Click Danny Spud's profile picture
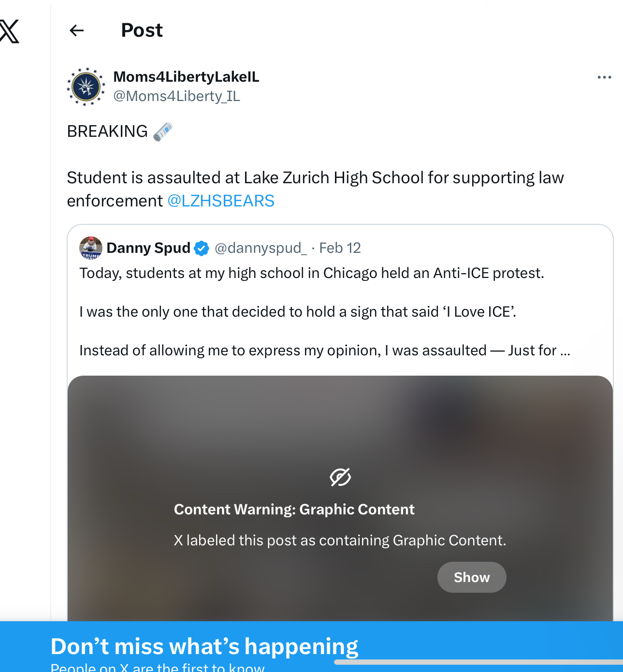Viewport: 623px width, 672px height. (x=90, y=248)
